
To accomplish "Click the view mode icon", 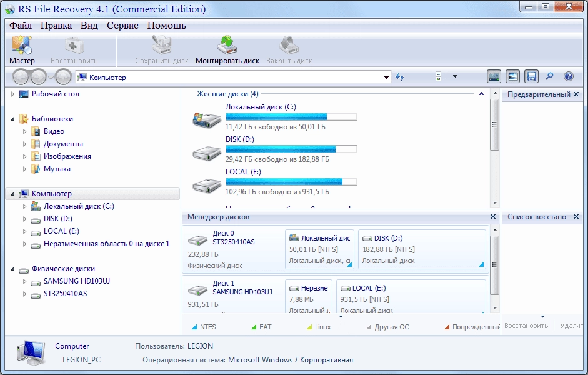I will point(441,76).
